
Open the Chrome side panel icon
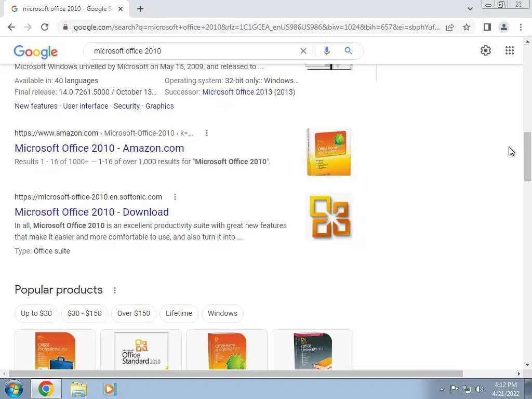pyautogui.click(x=487, y=27)
